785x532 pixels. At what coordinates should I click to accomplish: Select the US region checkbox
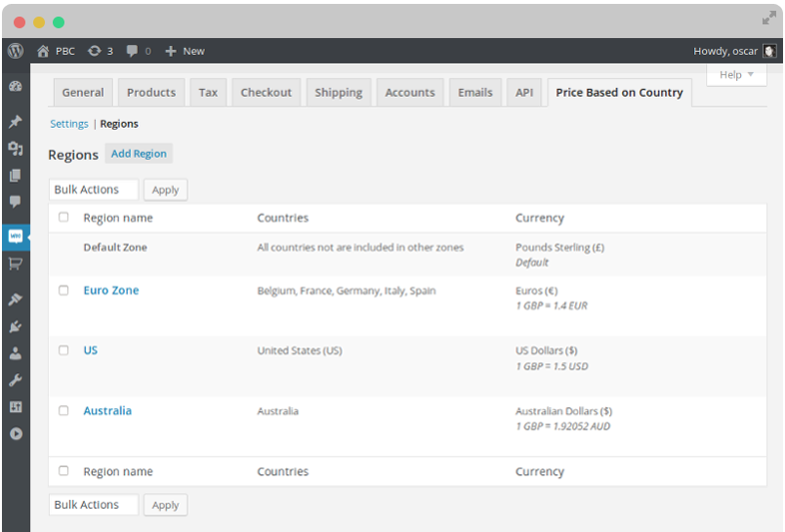[x=63, y=350]
